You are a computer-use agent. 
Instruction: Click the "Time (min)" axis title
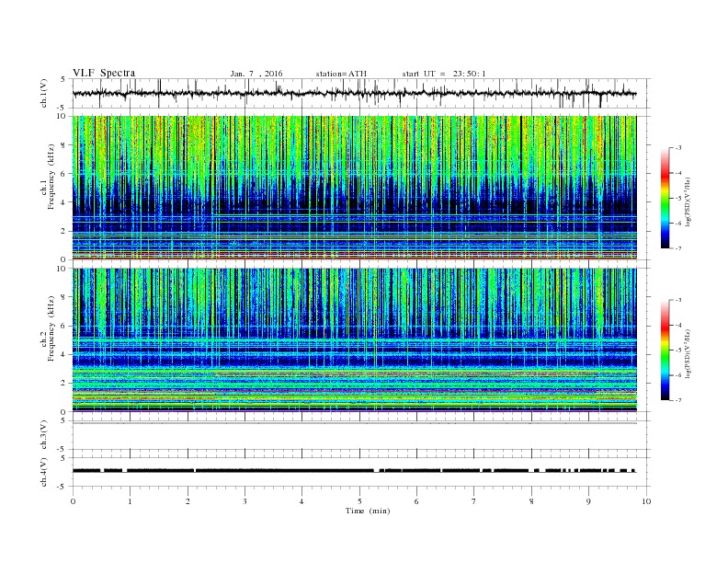coord(368,511)
